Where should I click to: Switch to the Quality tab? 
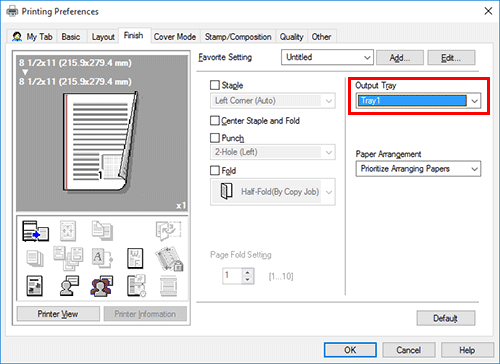pos(291,37)
